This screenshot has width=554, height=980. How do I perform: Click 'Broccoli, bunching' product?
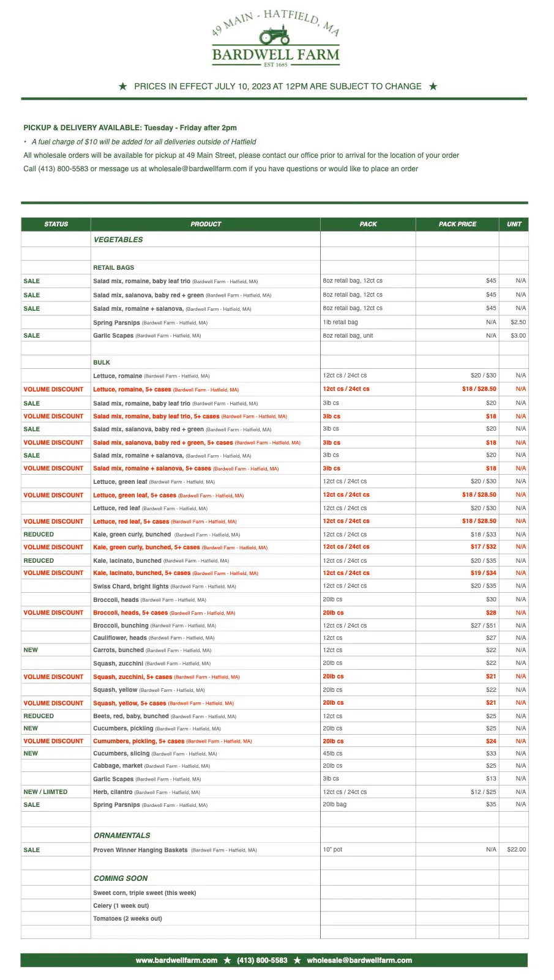click(154, 626)
